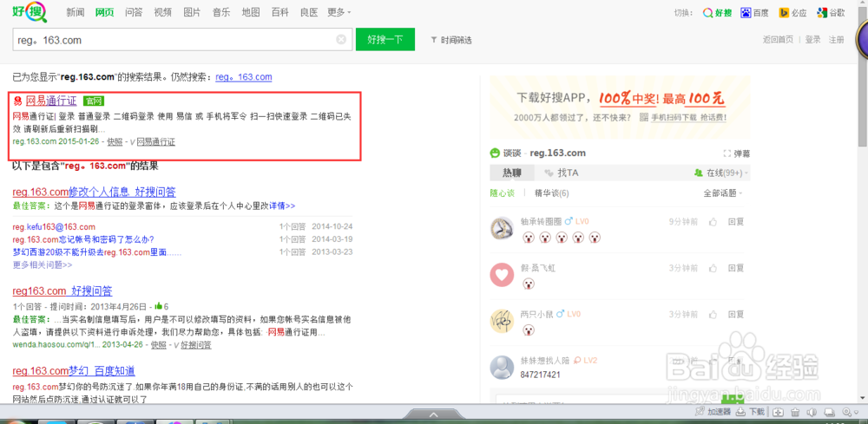The height and width of the screenshot is (424, 868).
Task: Open avatar of 轴承转圈圈
Action: (502, 228)
